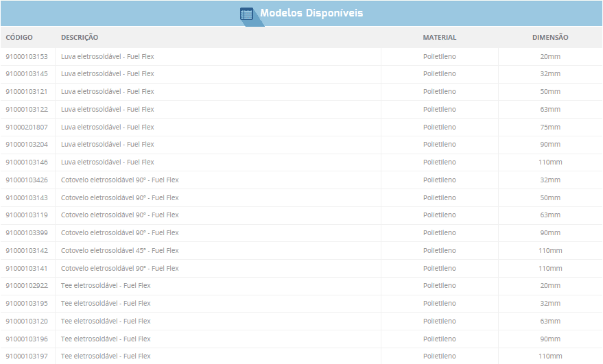Click product code 91000103197
This screenshot has height=364, width=603.
pos(27,356)
